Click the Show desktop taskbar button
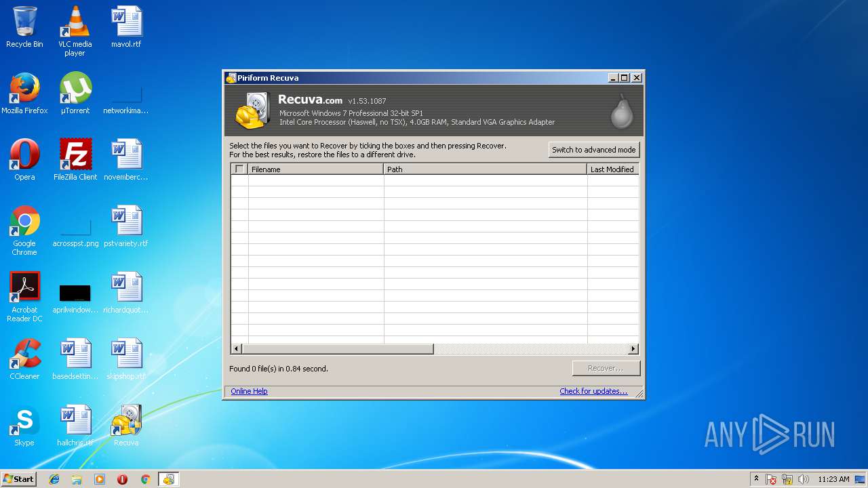 click(861, 479)
